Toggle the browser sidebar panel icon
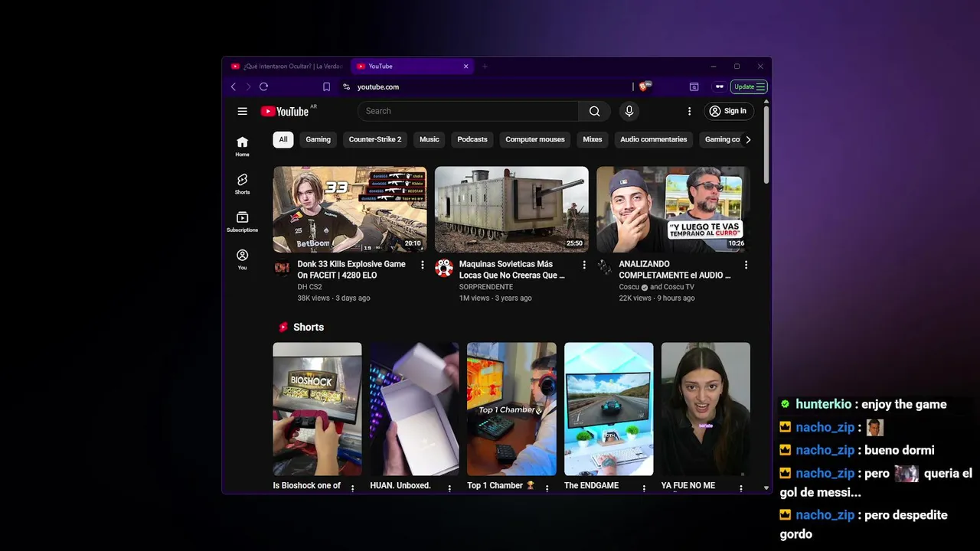 pyautogui.click(x=694, y=86)
